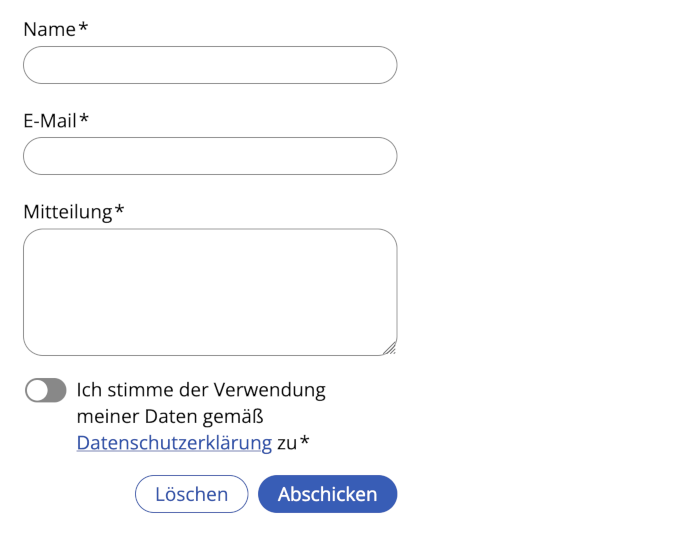The image size is (680, 540).
Task: Click the required asterisk beside Mitteilung
Action: [x=119, y=210]
